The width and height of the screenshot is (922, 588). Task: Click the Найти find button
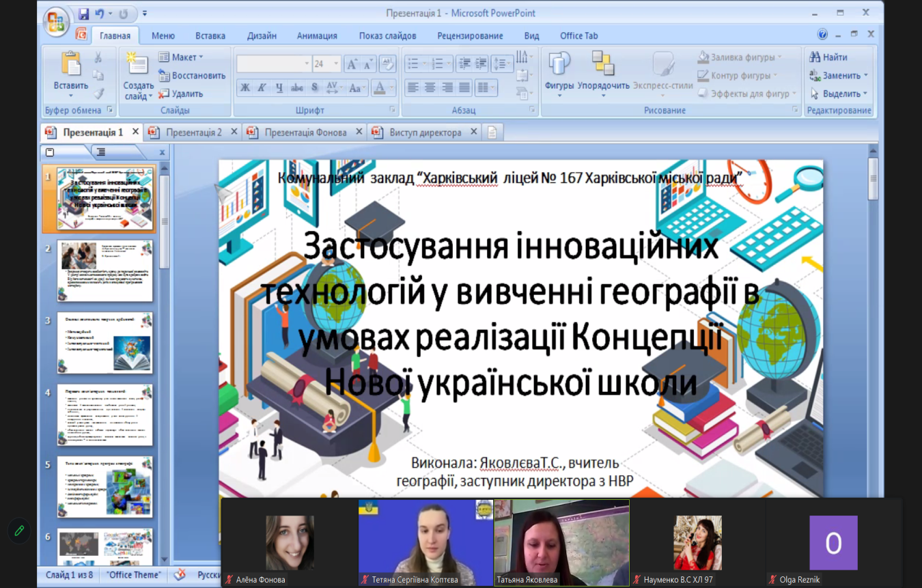pyautogui.click(x=828, y=57)
